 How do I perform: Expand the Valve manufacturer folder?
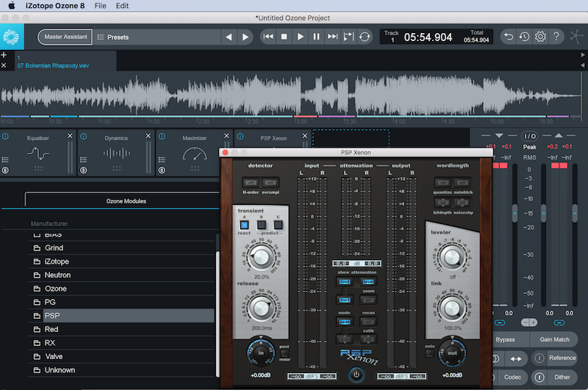click(121, 356)
